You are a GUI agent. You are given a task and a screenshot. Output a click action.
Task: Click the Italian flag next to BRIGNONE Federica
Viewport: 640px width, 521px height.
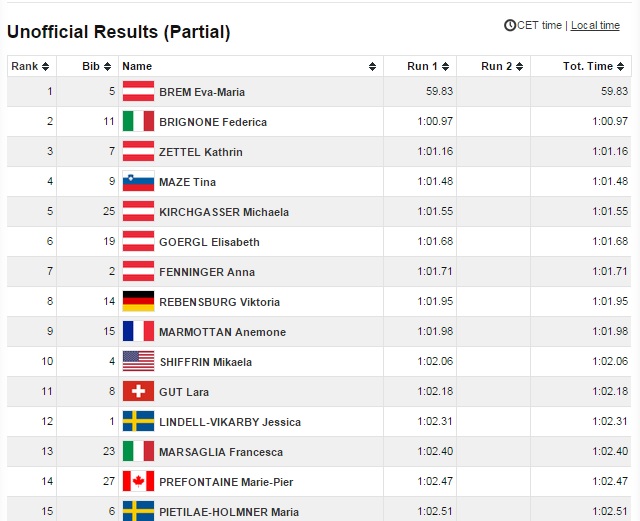[x=138, y=122]
